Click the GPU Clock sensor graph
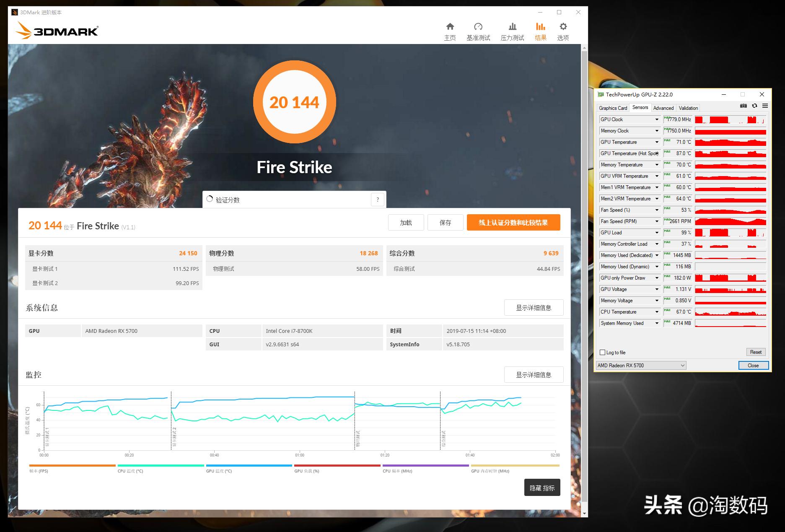The image size is (785, 532). tap(731, 119)
